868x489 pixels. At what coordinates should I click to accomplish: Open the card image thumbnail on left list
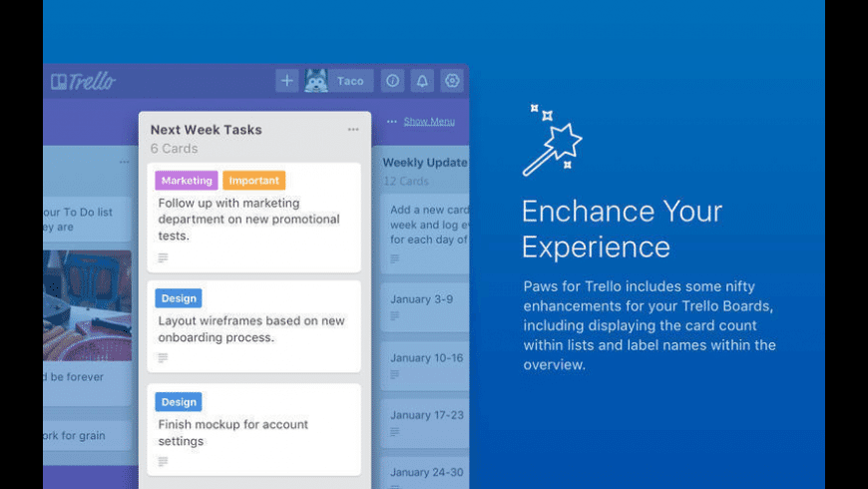(x=88, y=305)
